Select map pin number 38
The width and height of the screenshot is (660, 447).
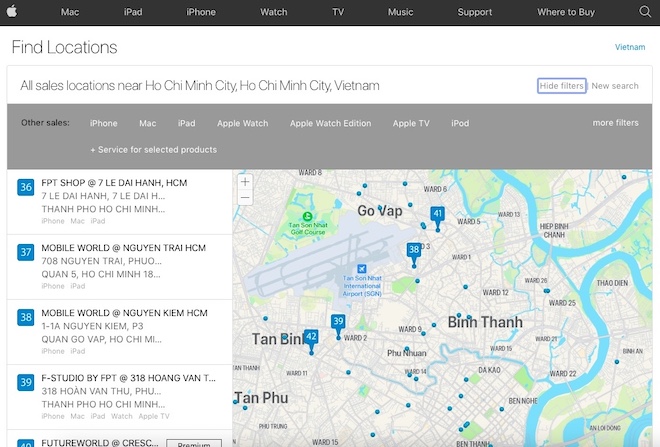click(414, 250)
